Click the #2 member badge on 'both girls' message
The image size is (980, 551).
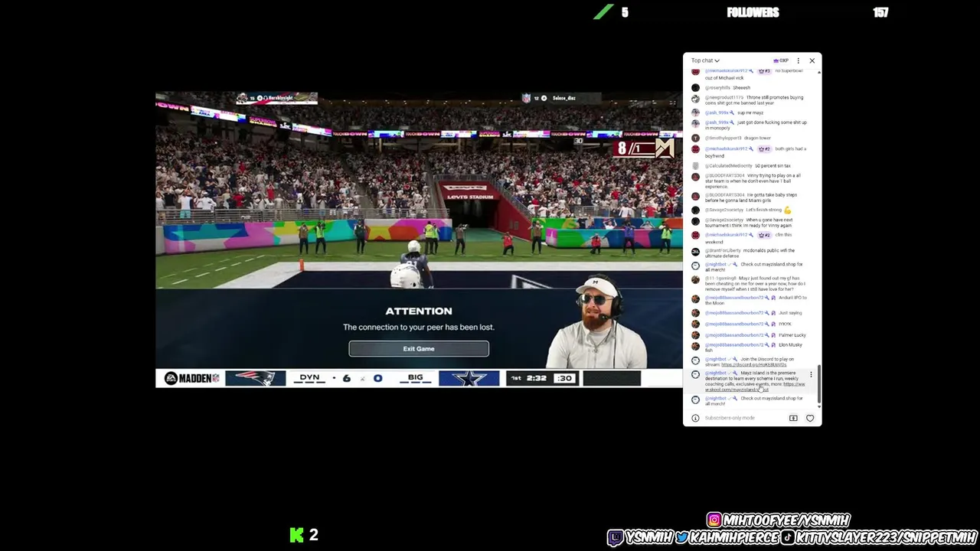(x=763, y=149)
